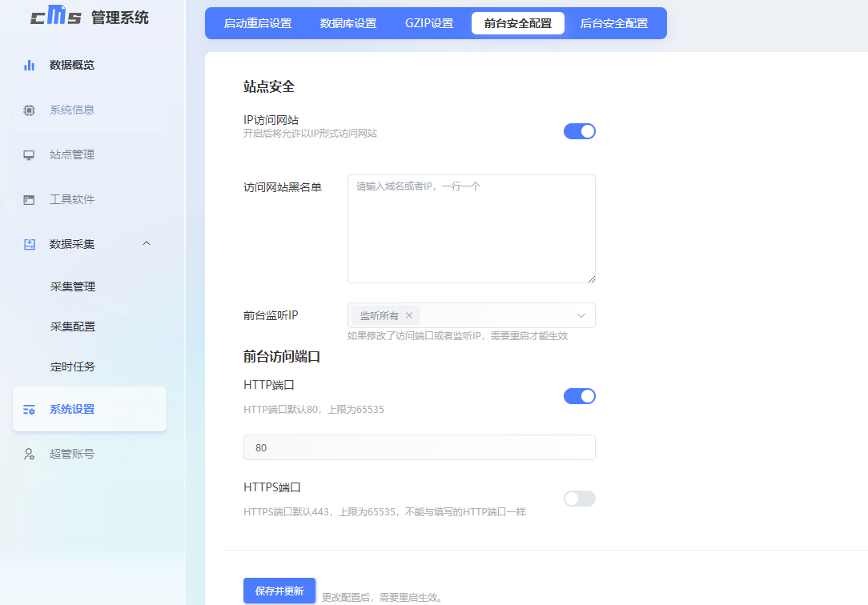Click the CMS logo in the sidebar header
The image size is (868, 605).
(x=56, y=15)
